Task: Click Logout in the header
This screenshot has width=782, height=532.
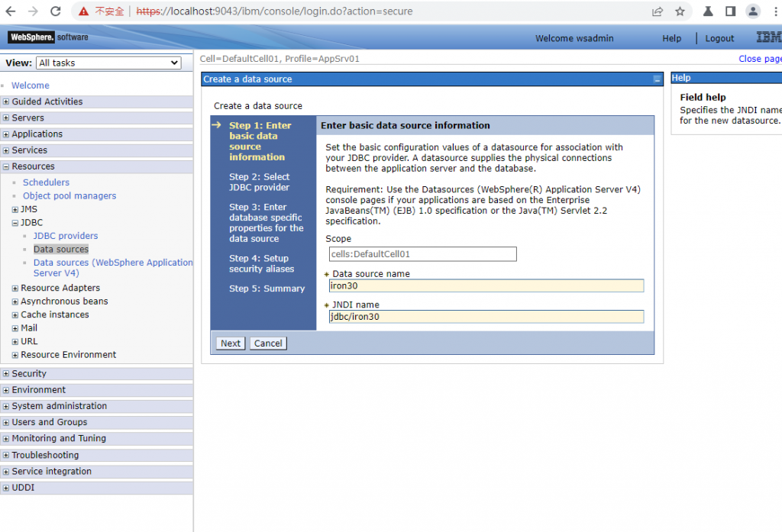Action: 719,38
